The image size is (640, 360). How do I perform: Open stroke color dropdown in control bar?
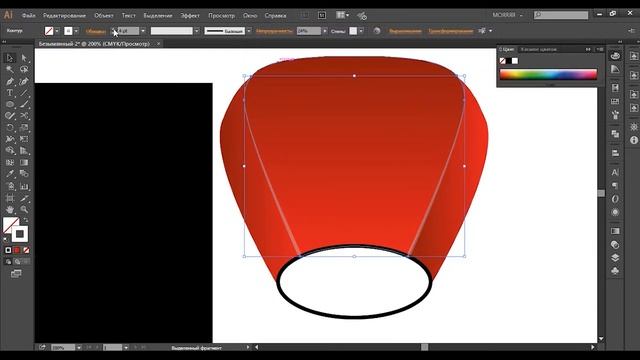point(76,31)
